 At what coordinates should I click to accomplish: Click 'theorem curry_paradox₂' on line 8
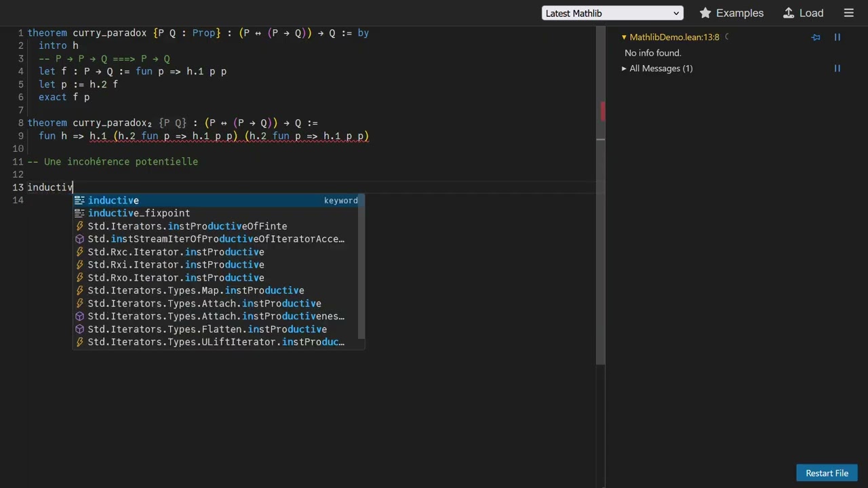pyautogui.click(x=90, y=123)
